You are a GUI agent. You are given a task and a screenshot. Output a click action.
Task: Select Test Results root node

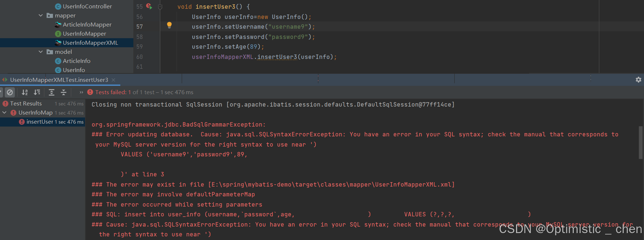[43, 104]
